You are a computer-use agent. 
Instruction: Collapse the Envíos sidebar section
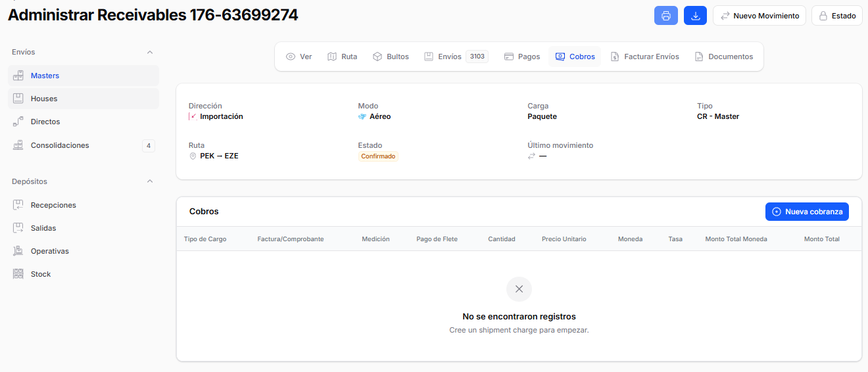[x=149, y=52]
